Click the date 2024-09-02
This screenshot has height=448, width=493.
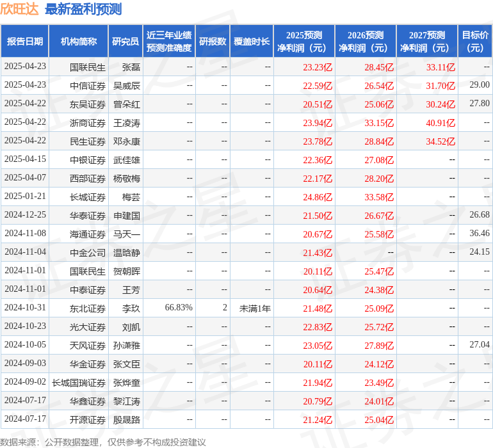25,381
